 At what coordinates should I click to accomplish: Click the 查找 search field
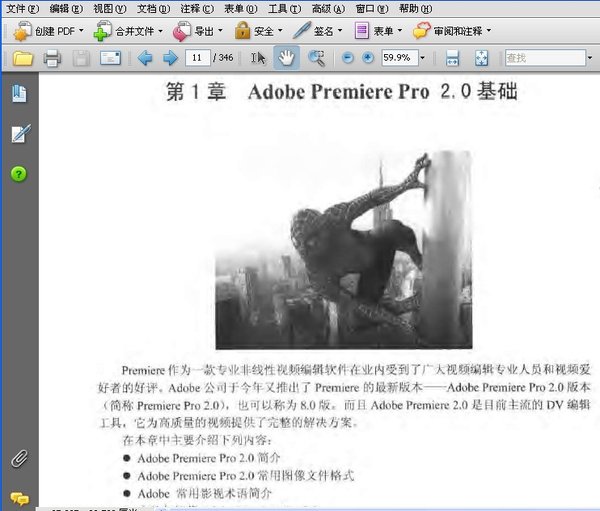(545, 58)
